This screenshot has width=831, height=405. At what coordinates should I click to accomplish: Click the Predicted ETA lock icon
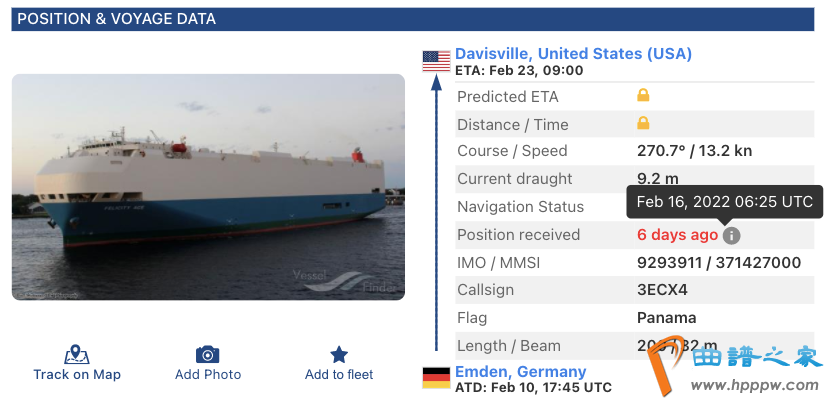tap(644, 95)
